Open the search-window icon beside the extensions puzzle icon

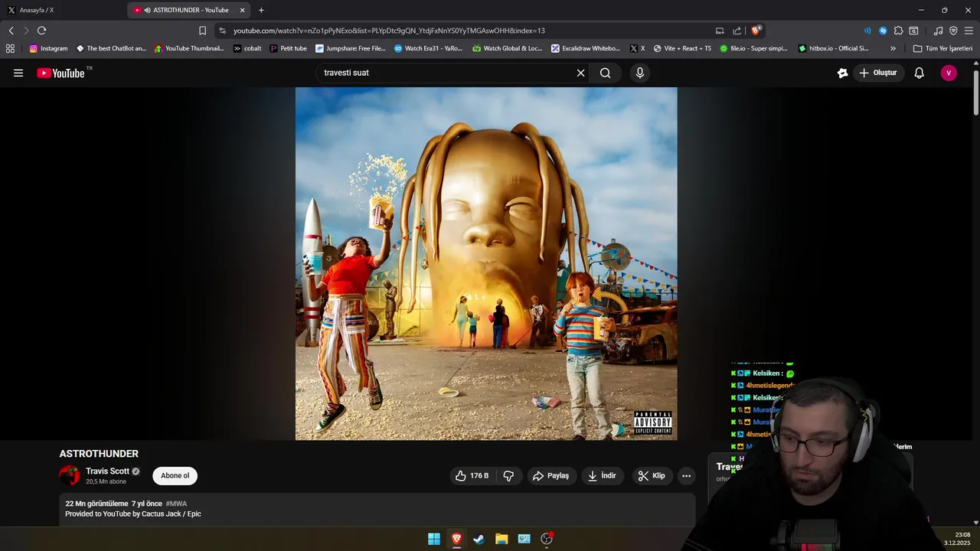click(913, 31)
